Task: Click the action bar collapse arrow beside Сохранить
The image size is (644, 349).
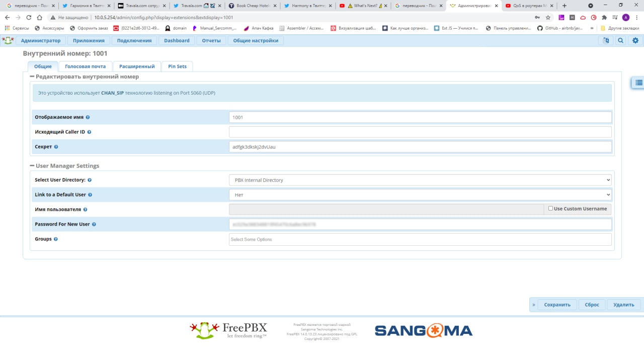Action: click(x=534, y=305)
